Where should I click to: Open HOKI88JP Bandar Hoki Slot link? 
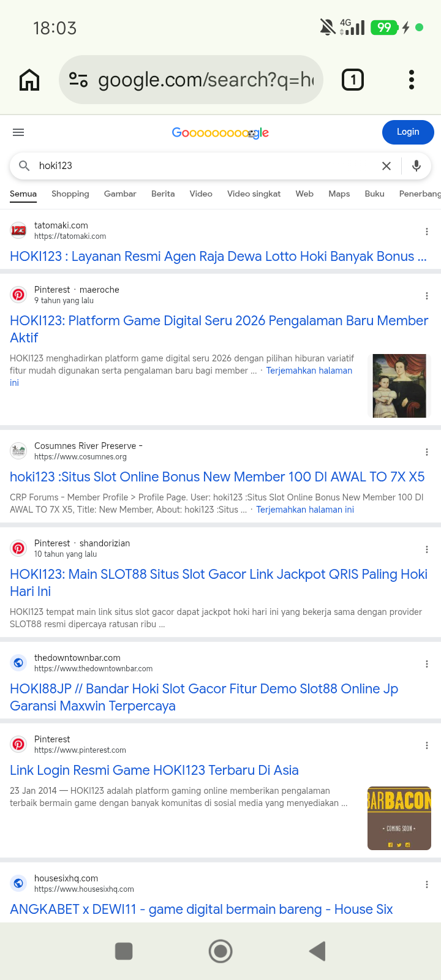pyautogui.click(x=204, y=697)
